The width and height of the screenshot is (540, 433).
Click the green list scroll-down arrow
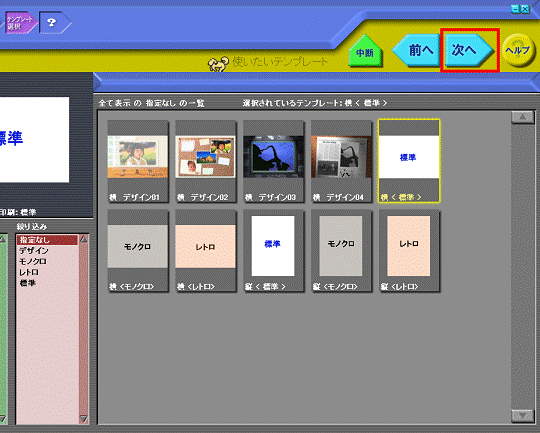click(x=3, y=419)
